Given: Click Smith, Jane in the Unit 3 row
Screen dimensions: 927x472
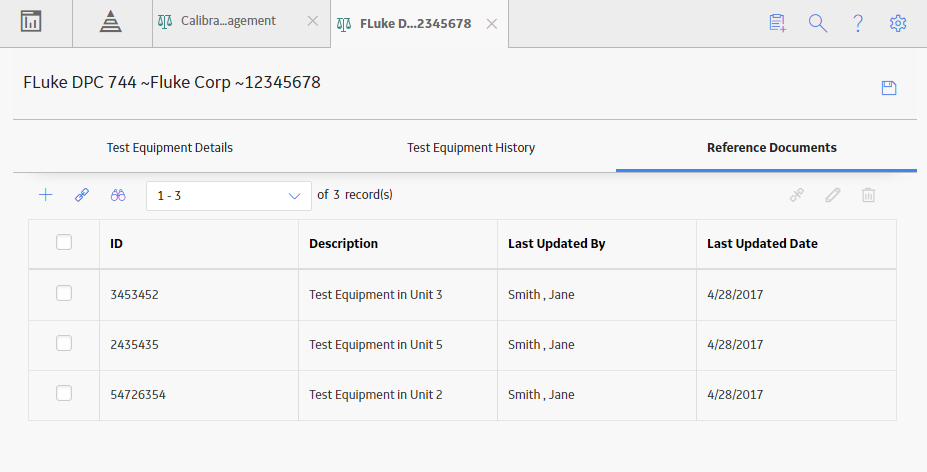Looking at the screenshot, I should click(x=541, y=295).
